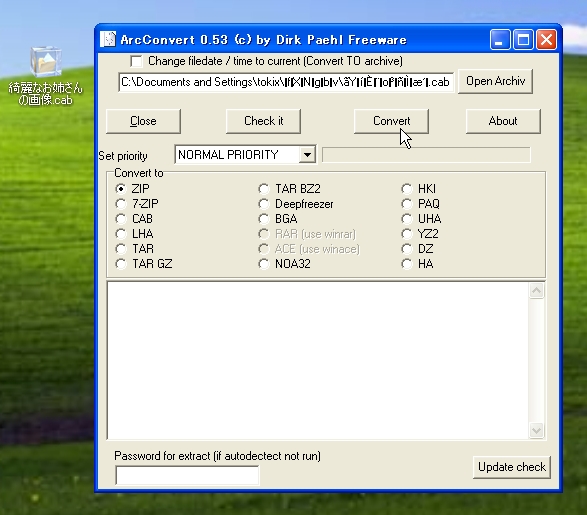
Task: Click the Open Archiv button
Action: point(495,81)
